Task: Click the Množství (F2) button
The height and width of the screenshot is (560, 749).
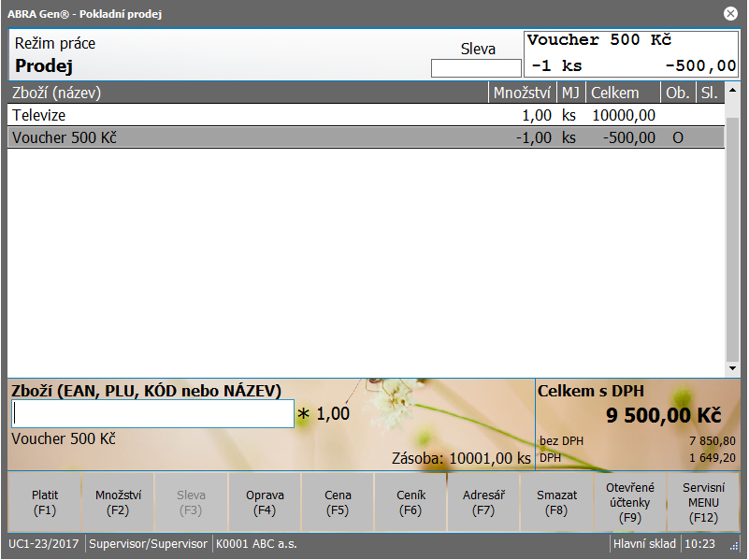Action: pos(118,502)
